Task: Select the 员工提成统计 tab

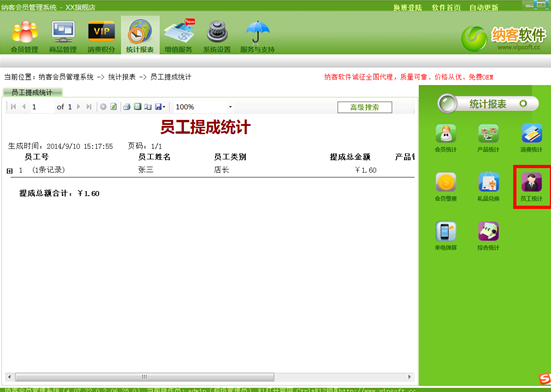Action: pyautogui.click(x=32, y=92)
